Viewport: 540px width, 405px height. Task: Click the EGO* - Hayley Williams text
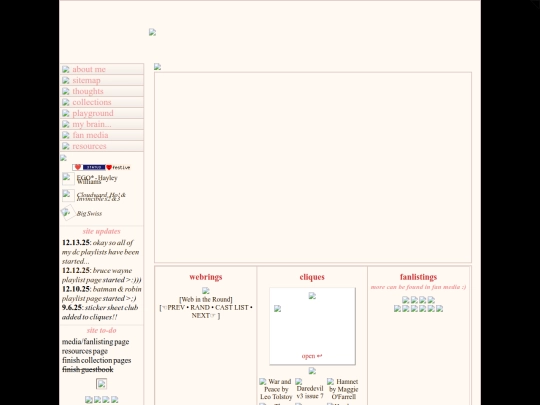(97, 179)
